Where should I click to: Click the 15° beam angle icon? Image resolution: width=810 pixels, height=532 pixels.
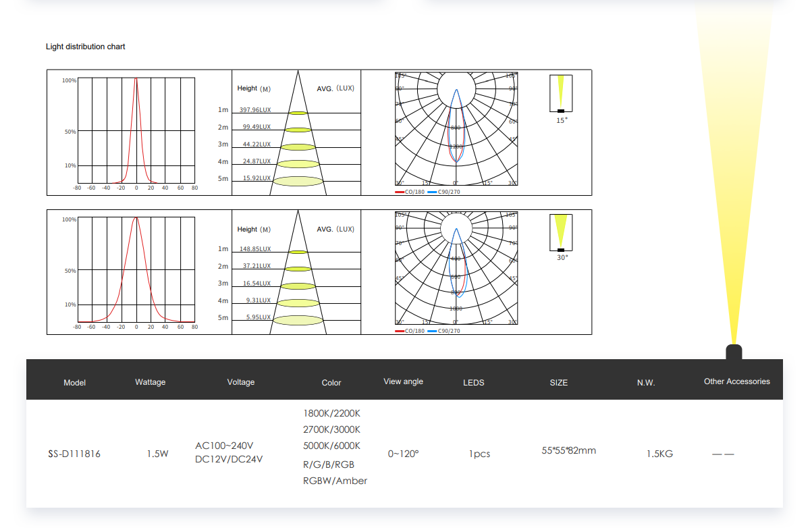click(561, 93)
